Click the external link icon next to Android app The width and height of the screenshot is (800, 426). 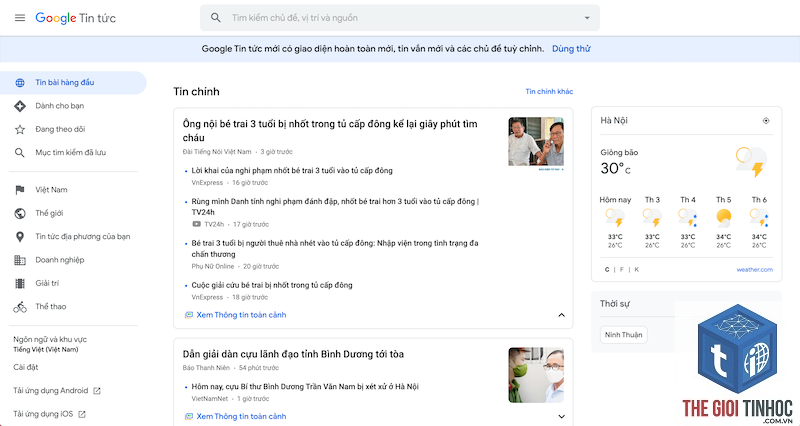pos(97,391)
